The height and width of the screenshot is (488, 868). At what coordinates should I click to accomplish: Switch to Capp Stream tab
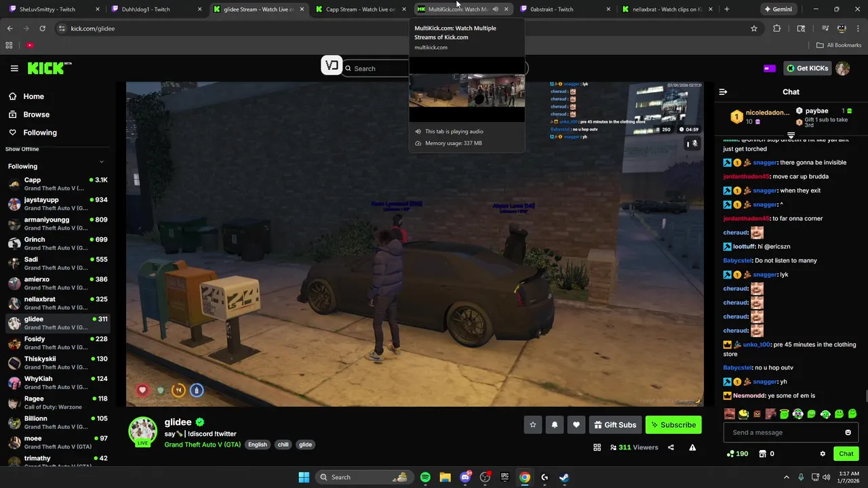[x=360, y=9]
